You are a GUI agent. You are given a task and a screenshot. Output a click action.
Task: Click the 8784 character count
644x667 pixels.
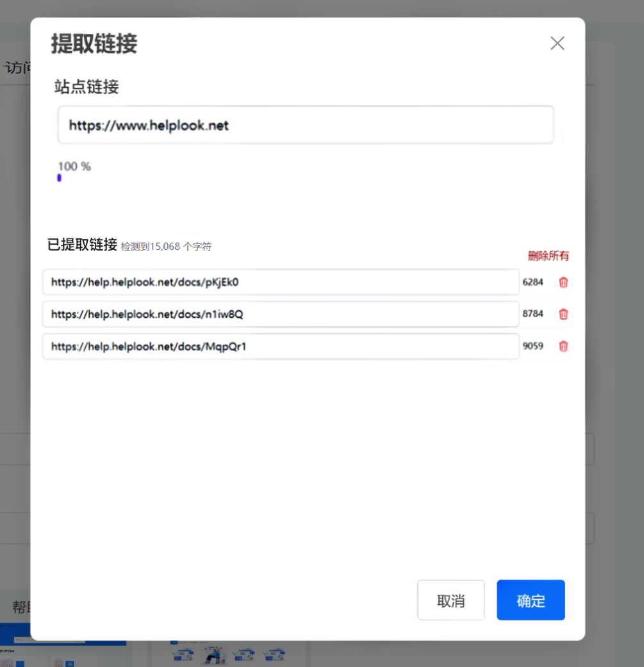click(533, 314)
